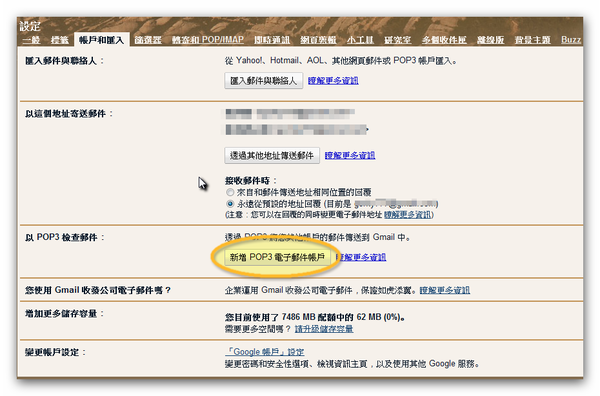The image size is (600, 396).
Task: Select 來自和郵件傳送地址相同位置的回覆 radio option
Action: pos(230,192)
